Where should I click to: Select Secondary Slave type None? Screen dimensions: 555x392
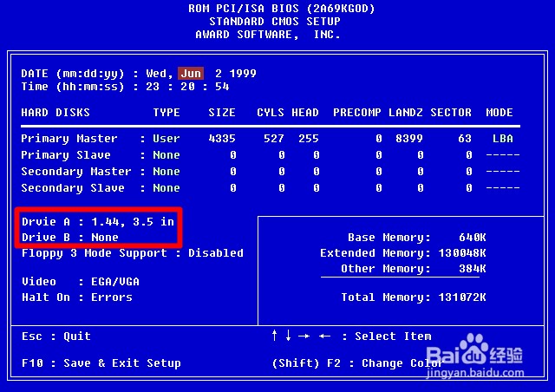pos(166,187)
